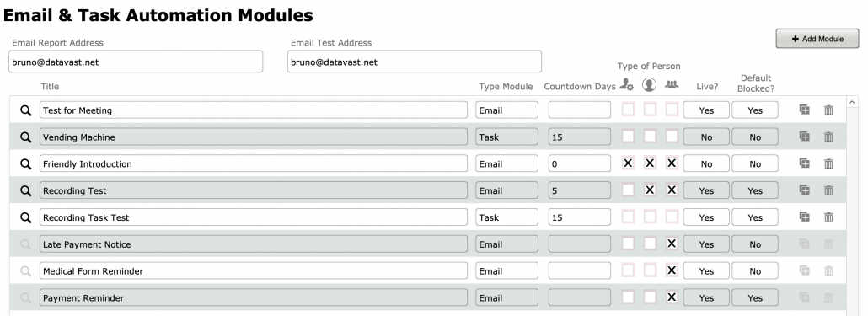Click duplicate icon on Recording Task Test row
The width and height of the screenshot is (868, 316).
click(804, 217)
